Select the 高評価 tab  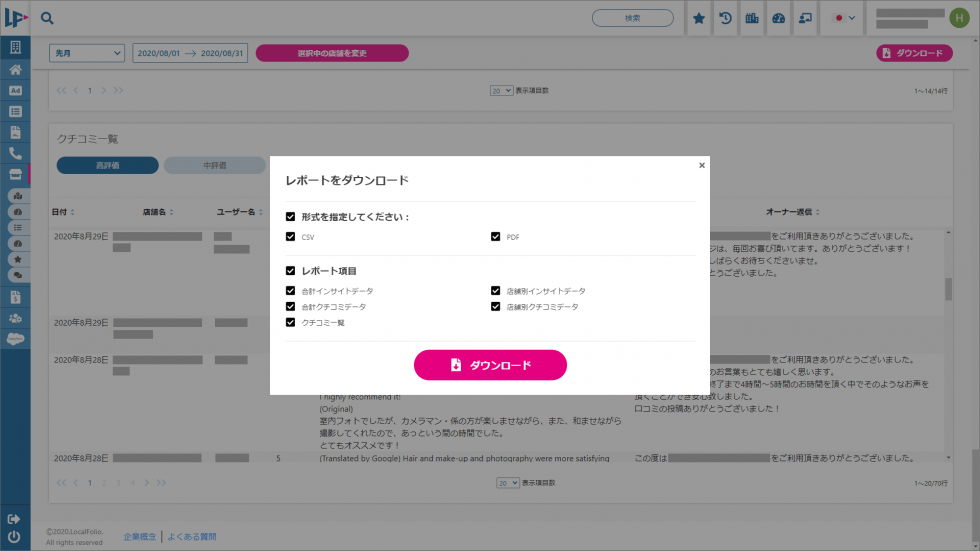107,165
